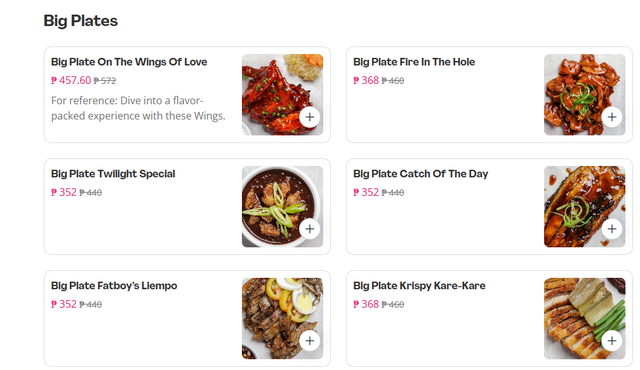Add Big Plate Fatboy's Liempo to cart
The height and width of the screenshot is (370, 640).
[x=310, y=341]
